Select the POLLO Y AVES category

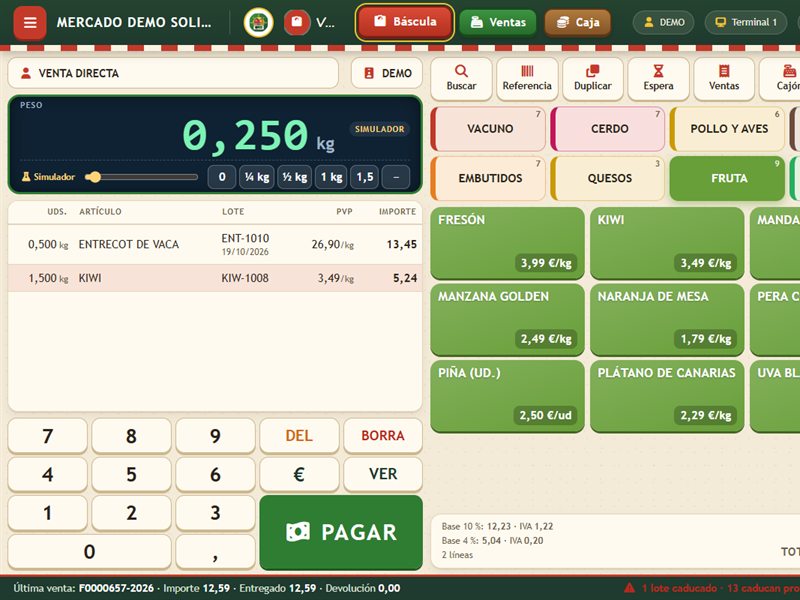tap(727, 129)
